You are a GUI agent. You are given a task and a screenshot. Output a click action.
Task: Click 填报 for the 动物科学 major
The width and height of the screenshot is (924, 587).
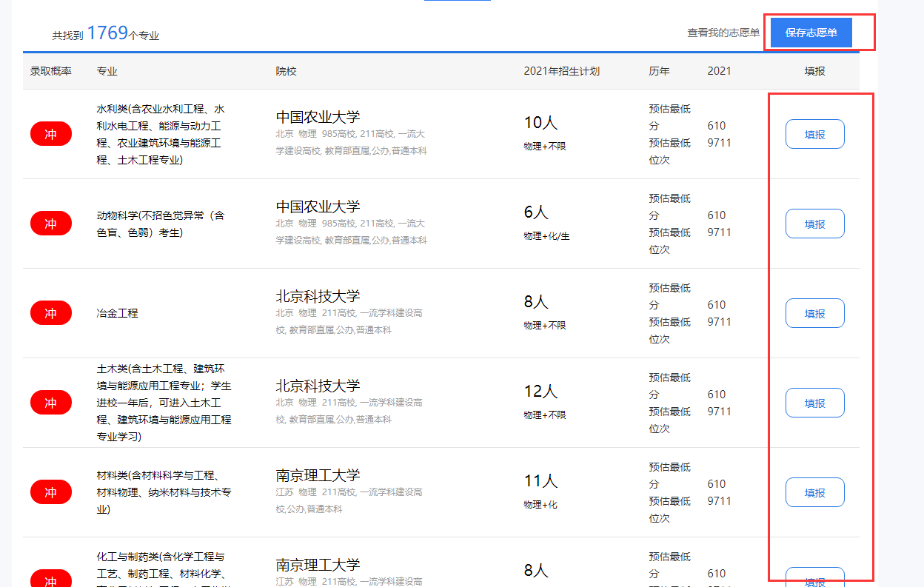coord(815,224)
